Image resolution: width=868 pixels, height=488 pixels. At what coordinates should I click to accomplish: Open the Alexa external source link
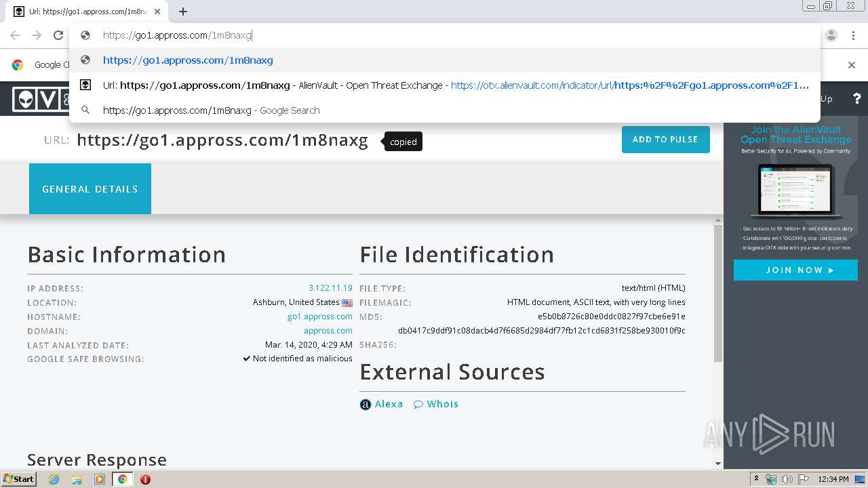pos(389,404)
